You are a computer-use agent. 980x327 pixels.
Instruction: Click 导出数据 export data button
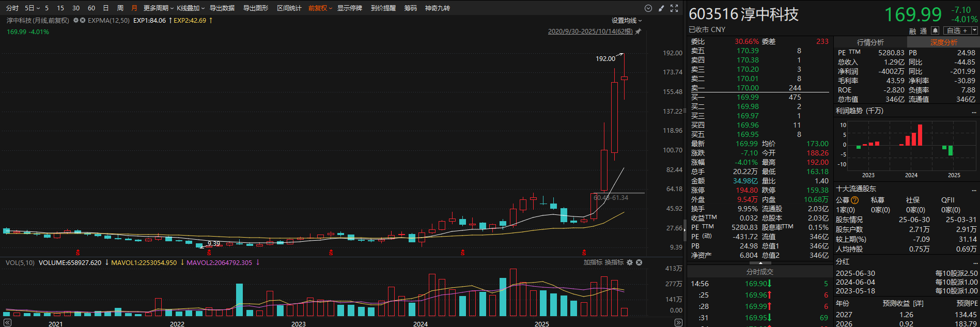tap(222, 8)
